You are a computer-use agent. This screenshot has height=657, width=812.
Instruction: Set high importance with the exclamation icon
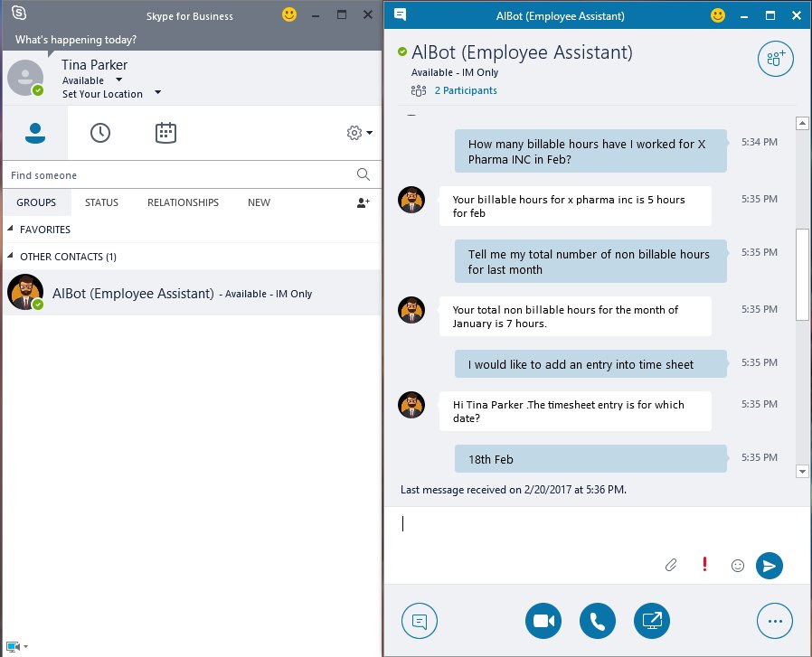[x=704, y=564]
